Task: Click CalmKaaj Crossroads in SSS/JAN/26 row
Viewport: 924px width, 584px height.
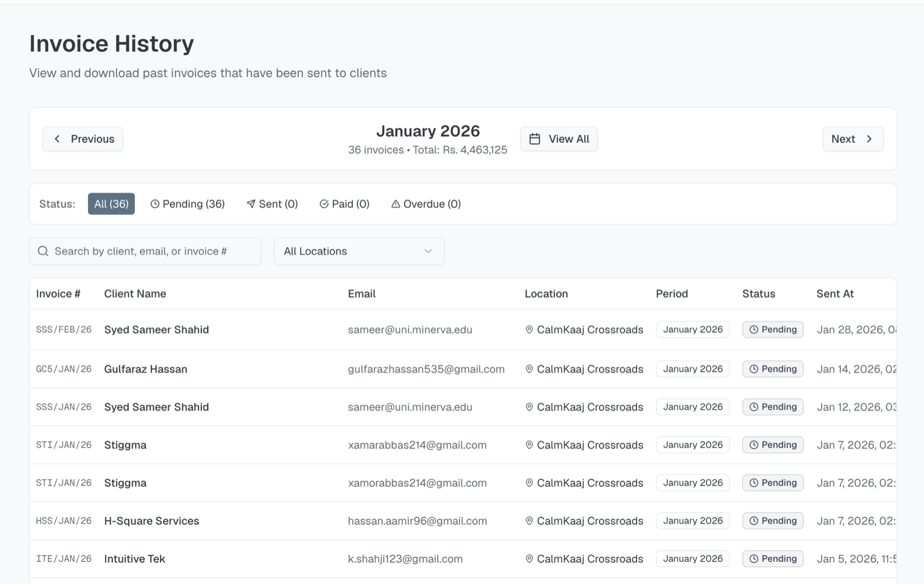Action: (x=590, y=407)
